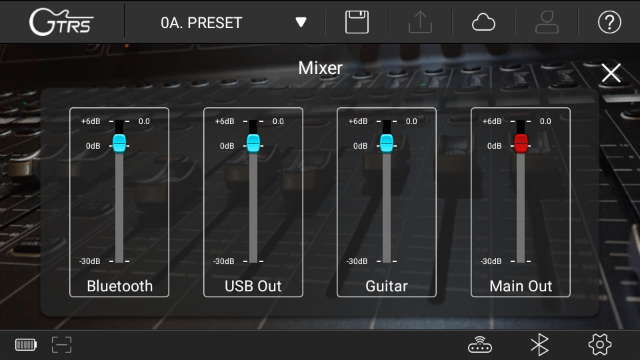Click the save preset floppy disk icon
Image resolution: width=640 pixels, height=360 pixels.
(357, 22)
